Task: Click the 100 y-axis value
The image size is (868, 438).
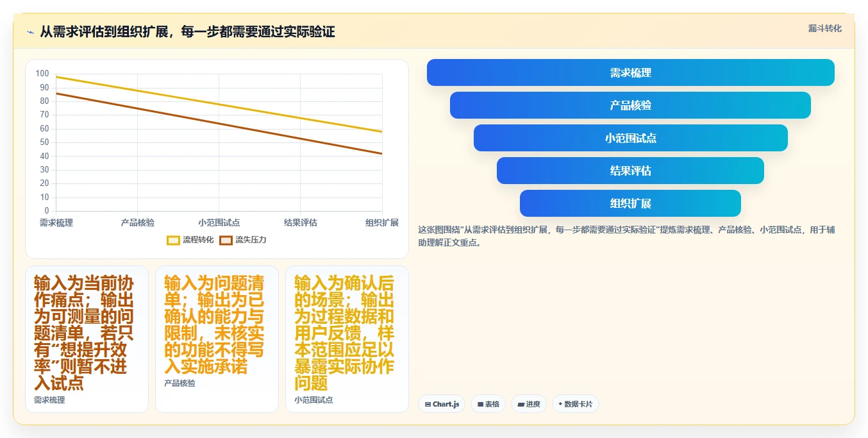Action: (42, 74)
